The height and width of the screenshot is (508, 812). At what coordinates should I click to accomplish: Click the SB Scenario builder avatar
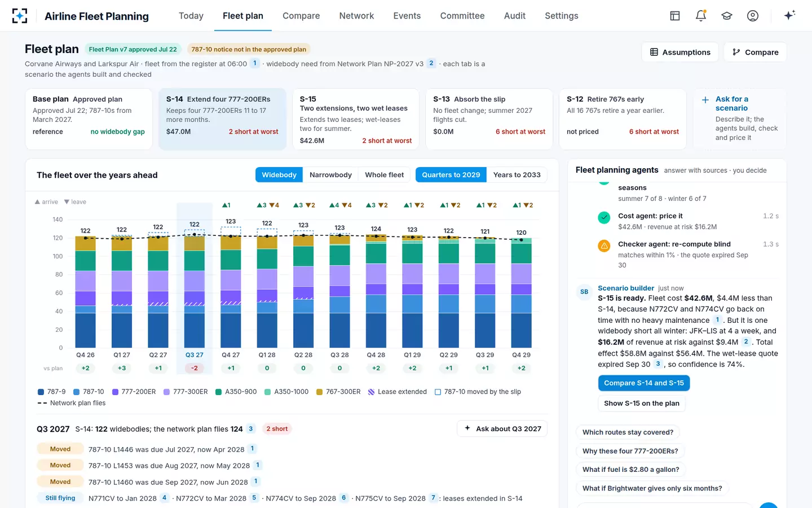point(584,292)
